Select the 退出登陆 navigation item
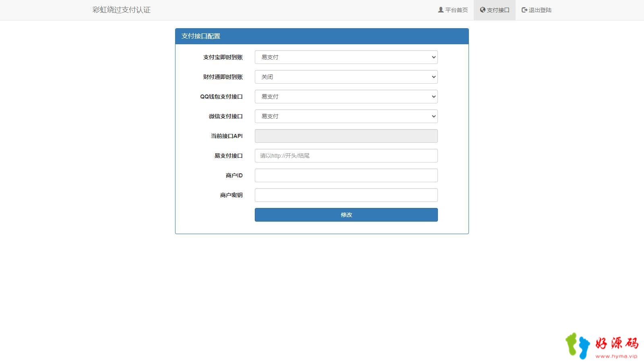The image size is (644, 362). click(x=537, y=10)
